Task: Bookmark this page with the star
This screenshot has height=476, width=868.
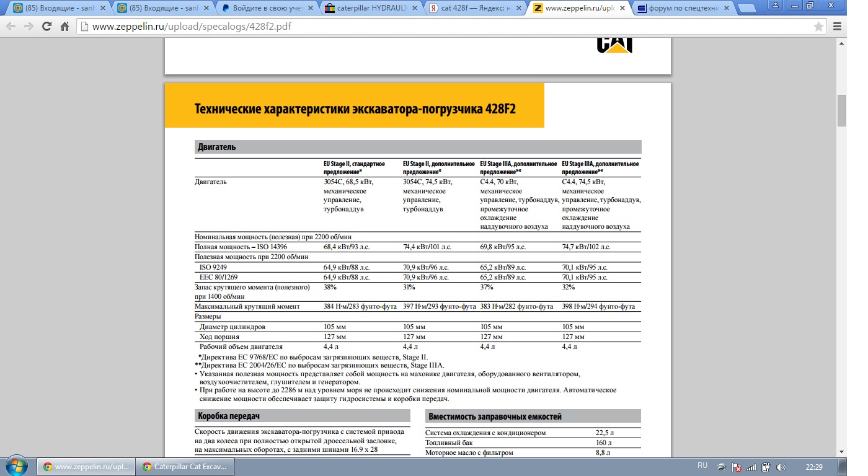Action: point(818,27)
